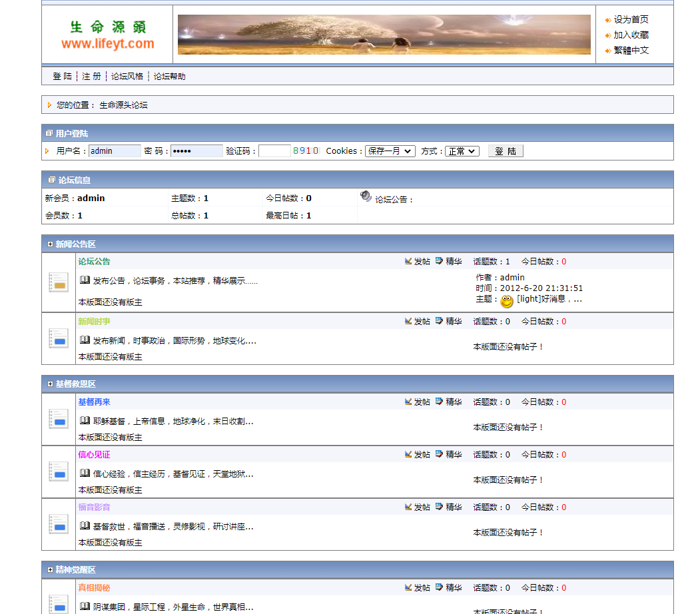Open the Cookies 保存一月 dropdown
The height and width of the screenshot is (614, 700).
(390, 151)
